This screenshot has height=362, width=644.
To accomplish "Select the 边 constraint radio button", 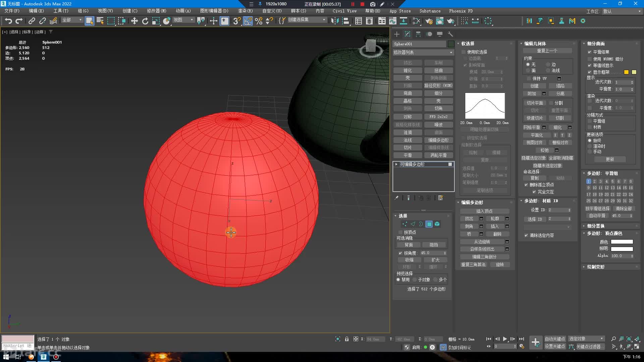I will (548, 64).
